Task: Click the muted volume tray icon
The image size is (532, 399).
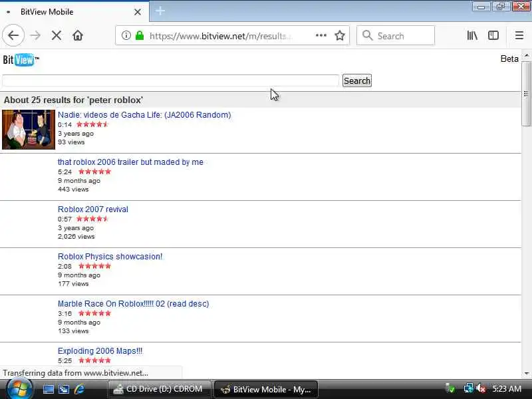Action: [481, 388]
